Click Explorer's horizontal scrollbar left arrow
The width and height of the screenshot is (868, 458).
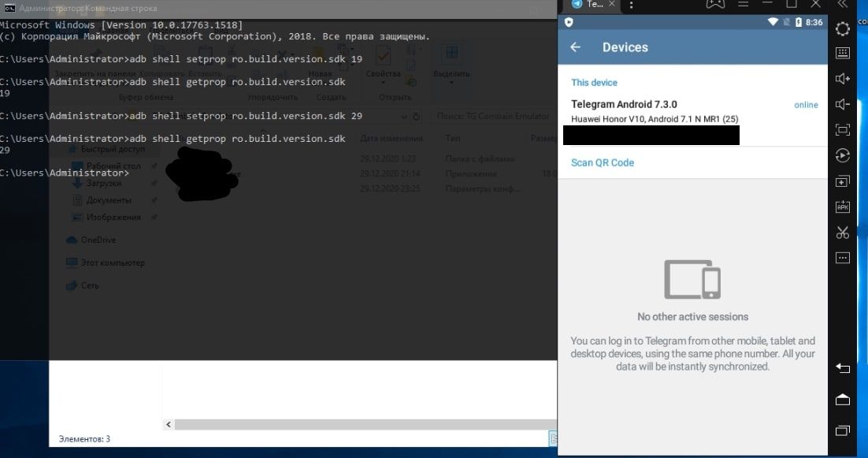[169, 424]
